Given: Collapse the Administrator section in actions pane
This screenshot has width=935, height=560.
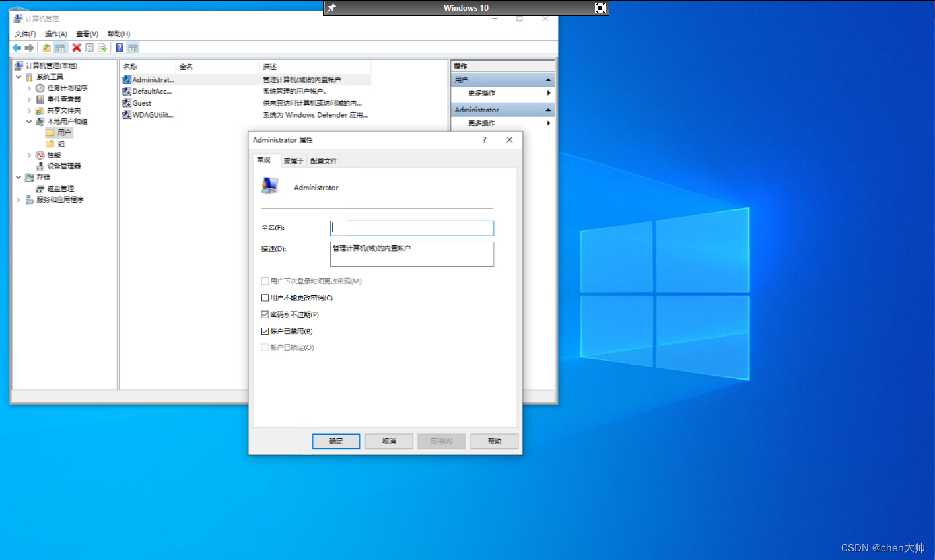Looking at the screenshot, I should tap(548, 110).
